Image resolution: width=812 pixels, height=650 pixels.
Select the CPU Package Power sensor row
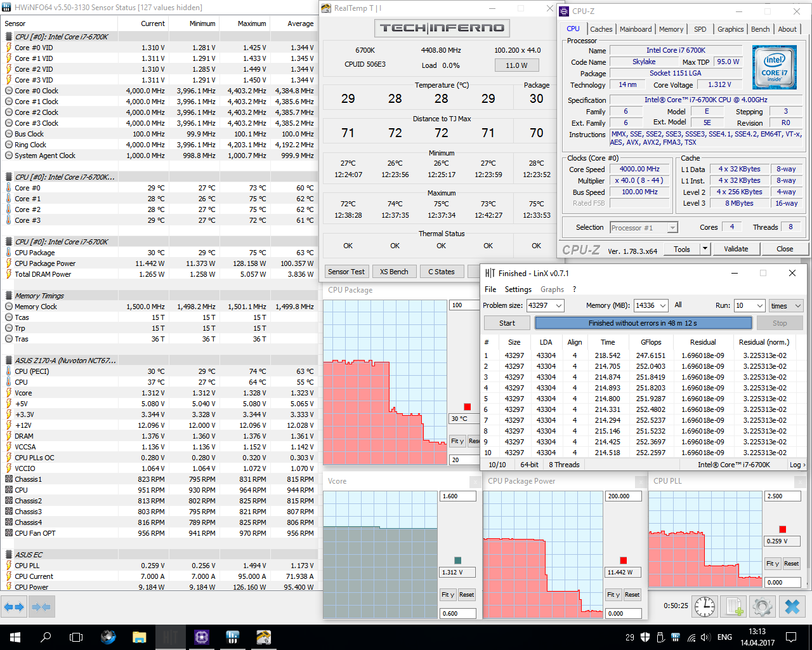coord(159,263)
